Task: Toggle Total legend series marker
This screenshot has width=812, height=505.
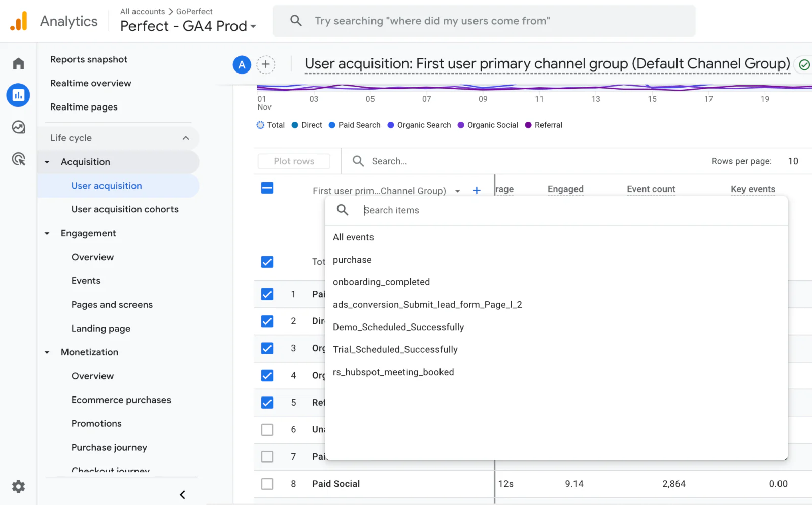Action: (x=260, y=125)
